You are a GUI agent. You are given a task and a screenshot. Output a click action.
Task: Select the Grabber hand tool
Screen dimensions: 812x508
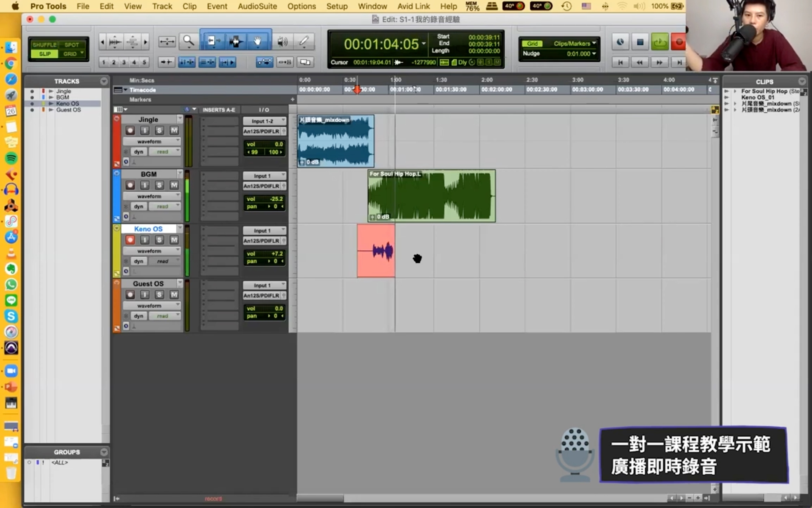[x=257, y=41]
